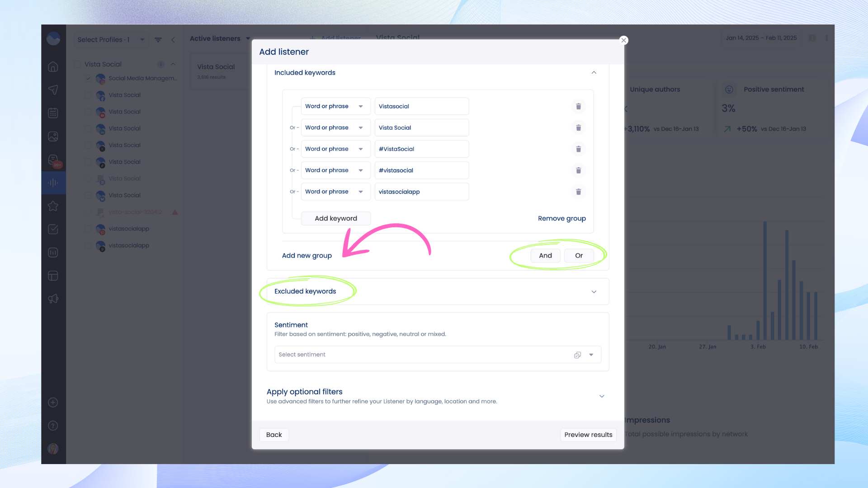The height and width of the screenshot is (488, 868).
Task: Click the Add new group link
Action: [x=307, y=255]
